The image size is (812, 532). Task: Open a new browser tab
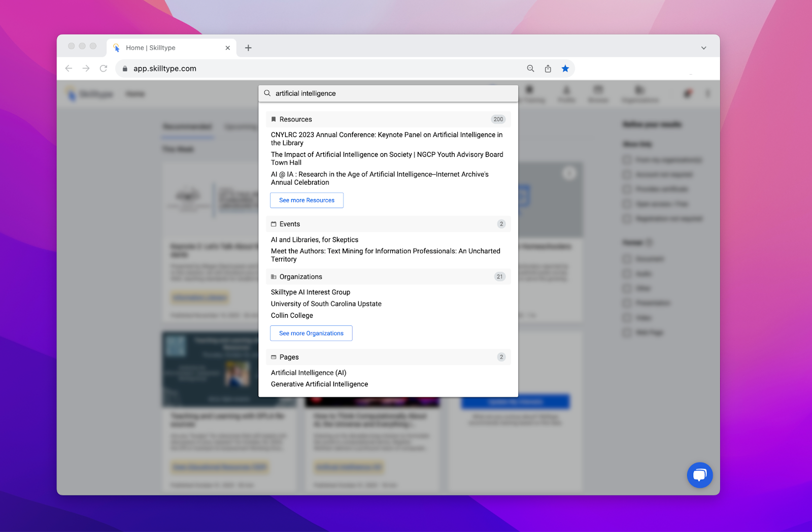(248, 48)
